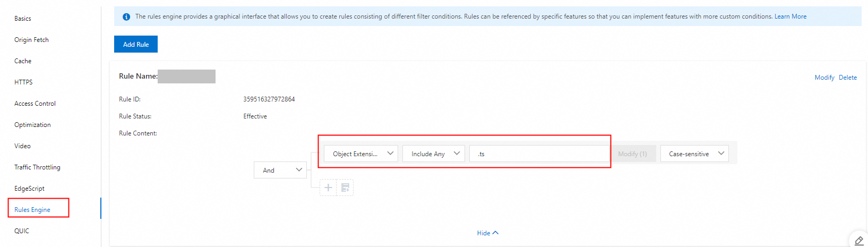Image resolution: width=868 pixels, height=247 pixels.
Task: Click the .ts value input field
Action: (x=539, y=154)
